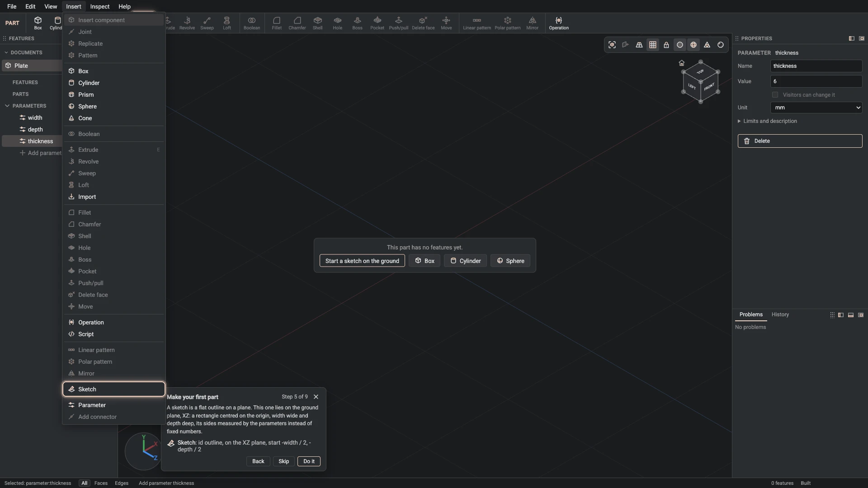This screenshot has width=868, height=488.
Task: Click the Delete face toolbar icon
Action: tap(423, 23)
